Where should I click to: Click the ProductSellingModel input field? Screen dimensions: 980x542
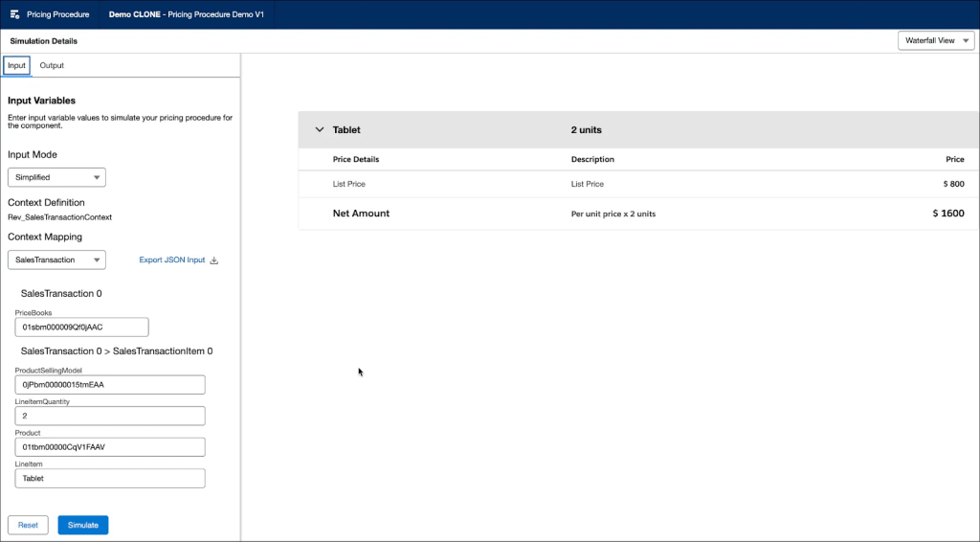coord(110,384)
